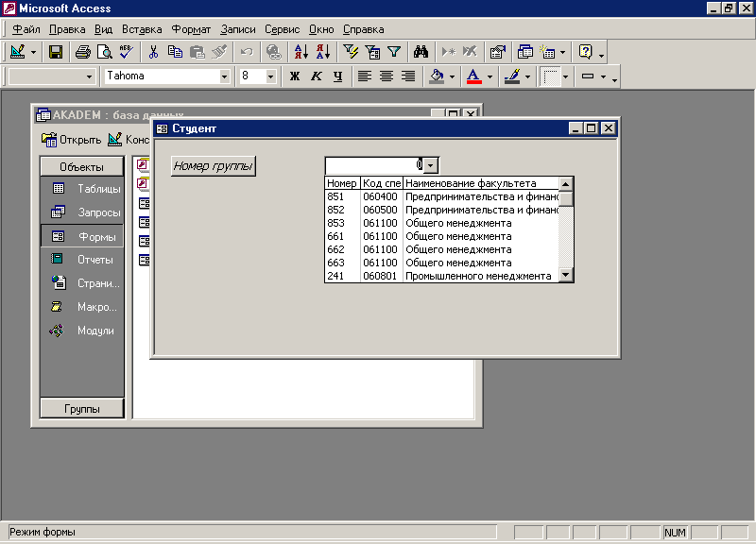Viewport: 756px width, 544px height.
Task: Click Apply Filter funnel icon
Action: 394,52
